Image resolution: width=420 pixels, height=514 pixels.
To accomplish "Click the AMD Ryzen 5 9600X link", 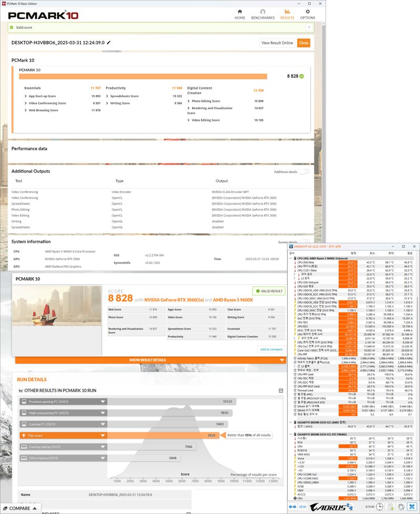I will click(x=233, y=300).
